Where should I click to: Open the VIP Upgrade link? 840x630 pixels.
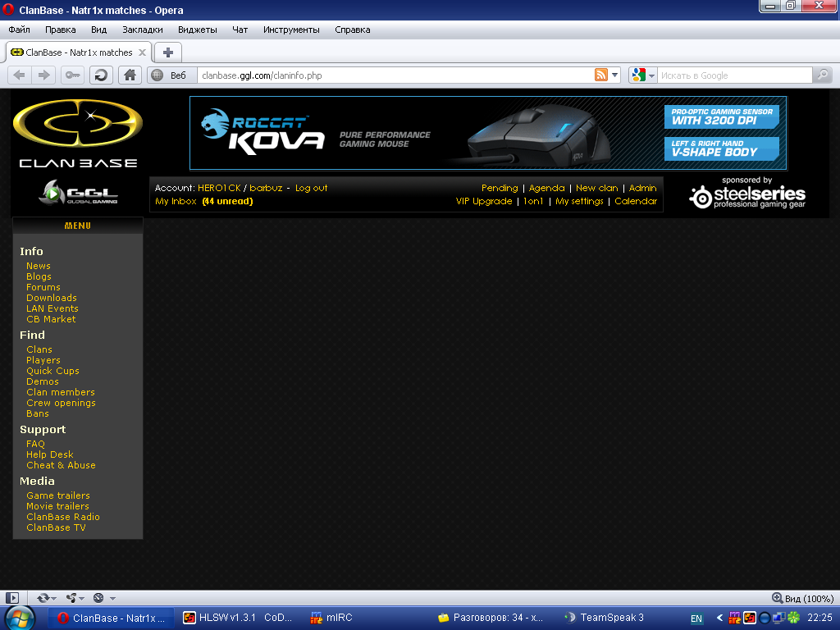click(x=484, y=202)
